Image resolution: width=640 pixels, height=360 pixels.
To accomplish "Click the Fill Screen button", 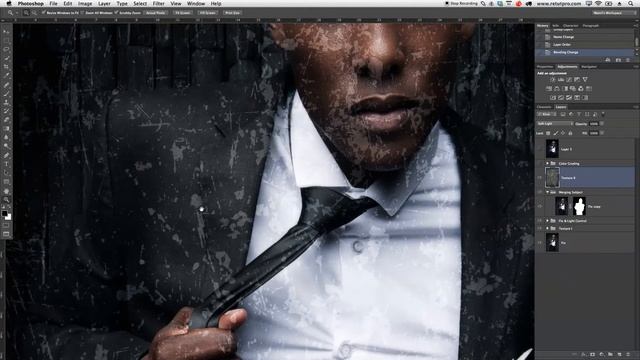I will pos(208,13).
